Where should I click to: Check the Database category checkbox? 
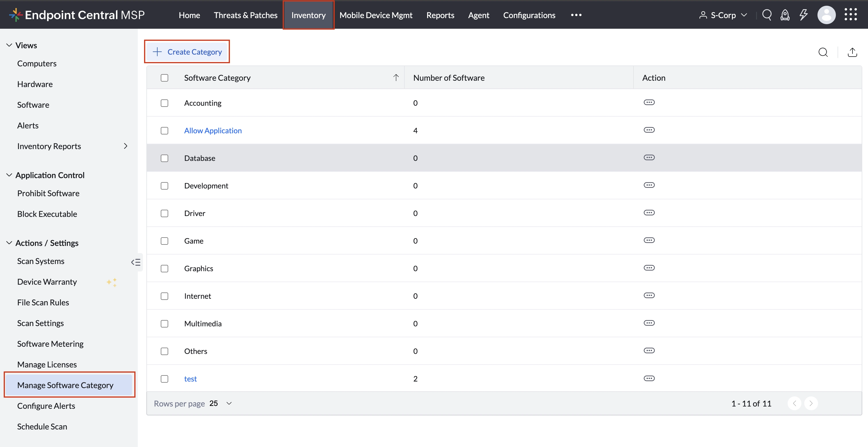[164, 158]
